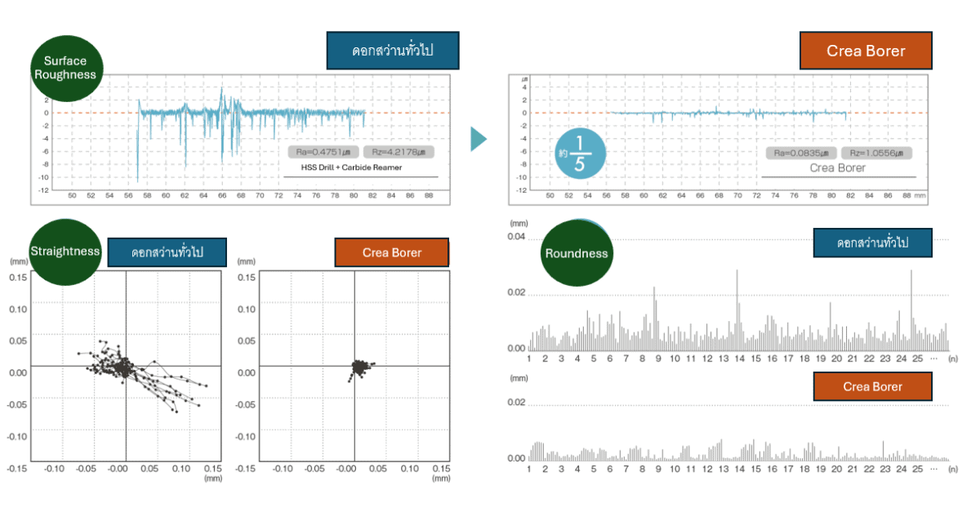Image resolution: width=980 pixels, height=508 pixels.
Task: Click the green Surface Roughness circle badge
Action: [x=70, y=68]
